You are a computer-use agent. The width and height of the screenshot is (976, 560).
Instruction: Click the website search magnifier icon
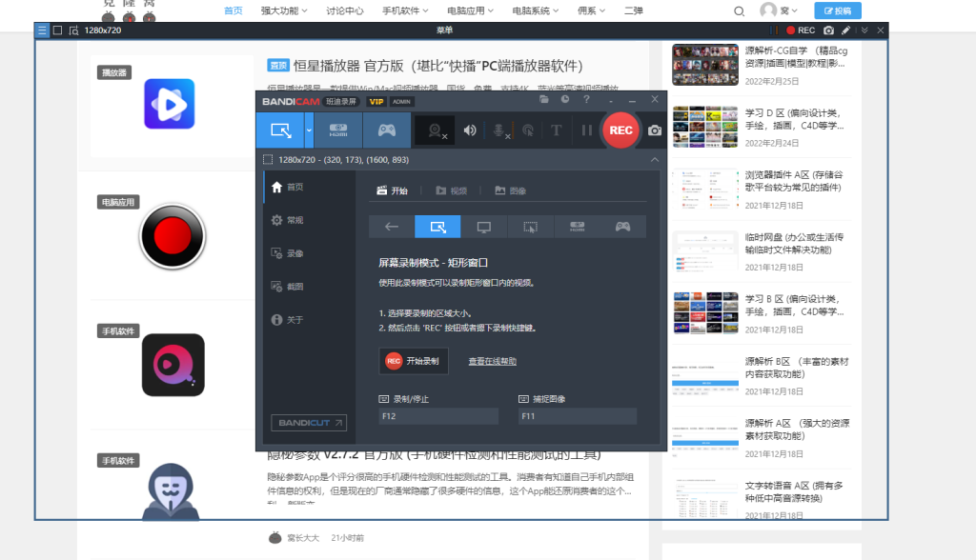click(739, 10)
